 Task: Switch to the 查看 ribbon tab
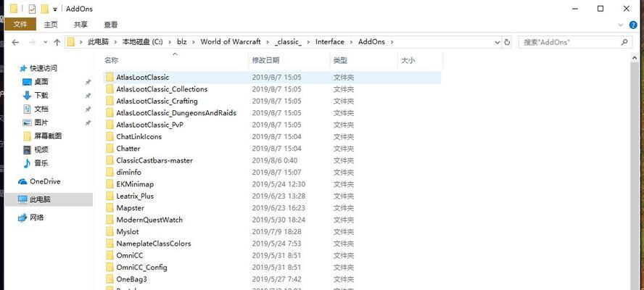point(110,25)
